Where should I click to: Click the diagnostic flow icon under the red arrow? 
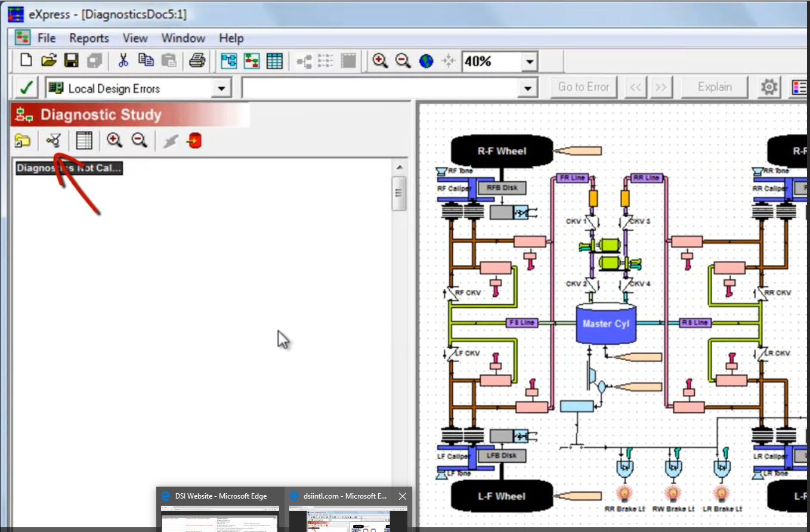coord(54,141)
